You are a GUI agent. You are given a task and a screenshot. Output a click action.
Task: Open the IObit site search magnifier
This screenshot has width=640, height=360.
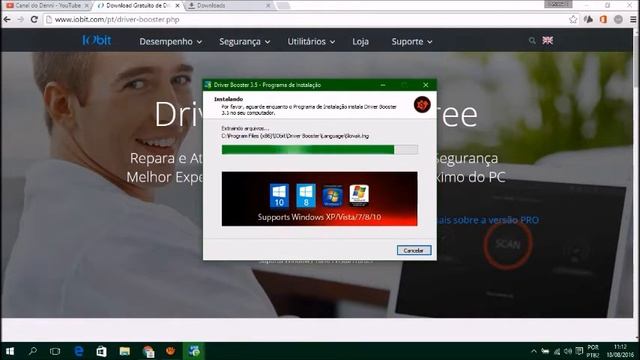coord(532,41)
